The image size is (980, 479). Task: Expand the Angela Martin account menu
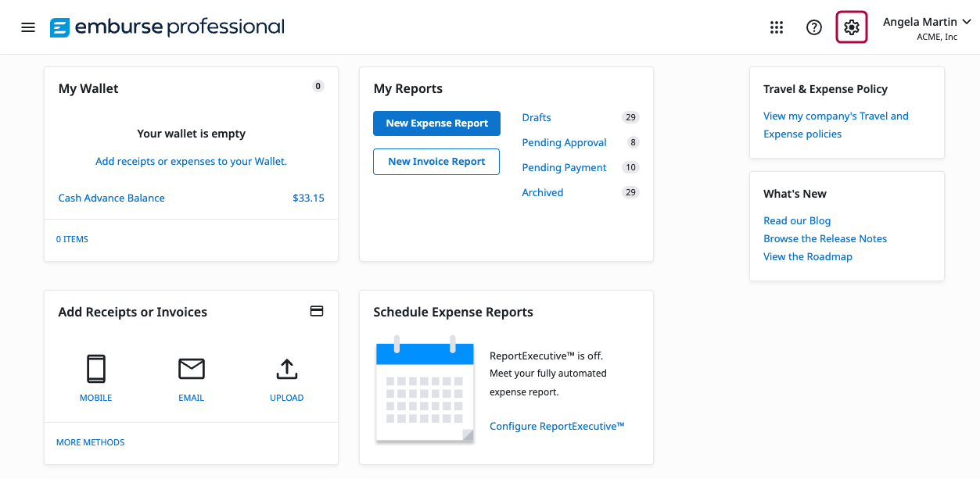927,22
